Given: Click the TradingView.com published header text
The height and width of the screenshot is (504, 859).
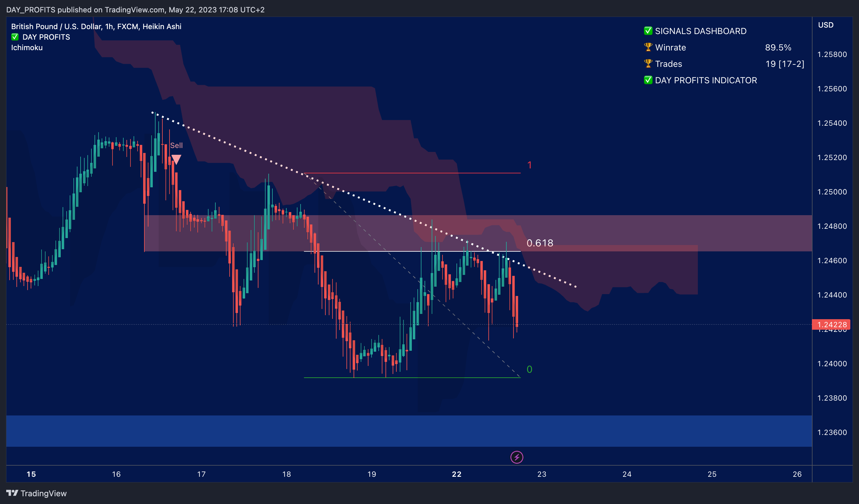Looking at the screenshot, I should click(x=135, y=10).
